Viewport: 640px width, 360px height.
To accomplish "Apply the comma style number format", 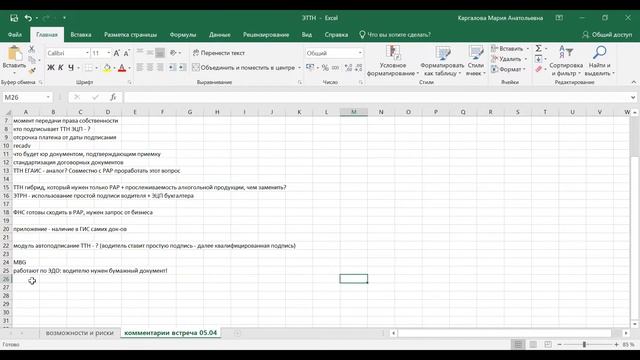I will pyautogui.click(x=336, y=67).
